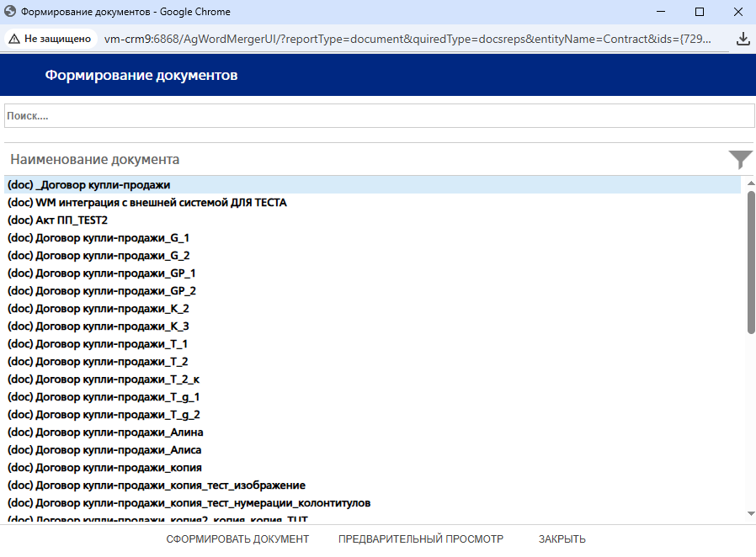756x557 pixels.
Task: Click the Chrome globe icon in title bar
Action: pyautogui.click(x=11, y=12)
